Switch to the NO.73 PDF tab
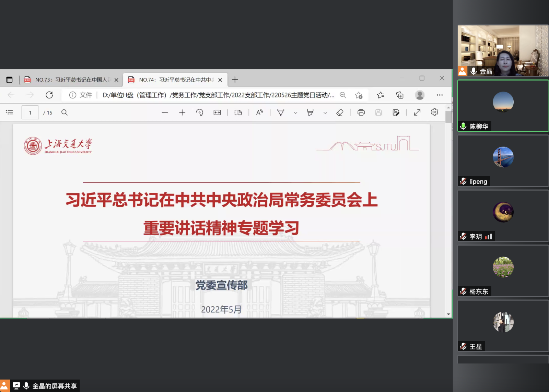 (71, 80)
